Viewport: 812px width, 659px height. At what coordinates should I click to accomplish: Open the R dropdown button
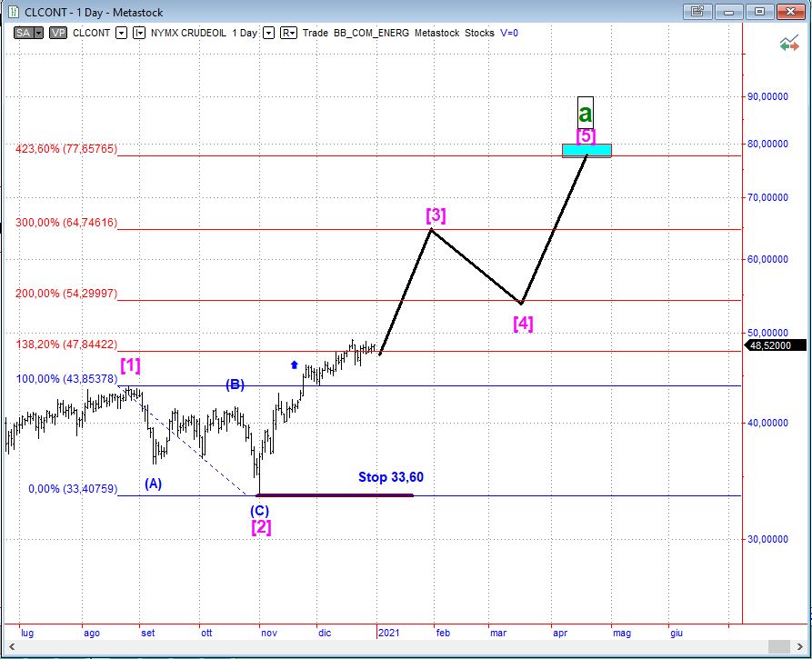tap(288, 33)
